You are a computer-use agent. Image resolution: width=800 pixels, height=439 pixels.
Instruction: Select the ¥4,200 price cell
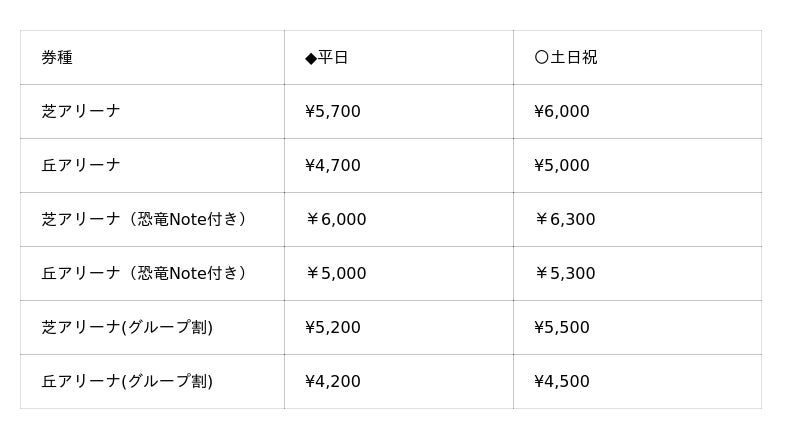tap(333, 382)
